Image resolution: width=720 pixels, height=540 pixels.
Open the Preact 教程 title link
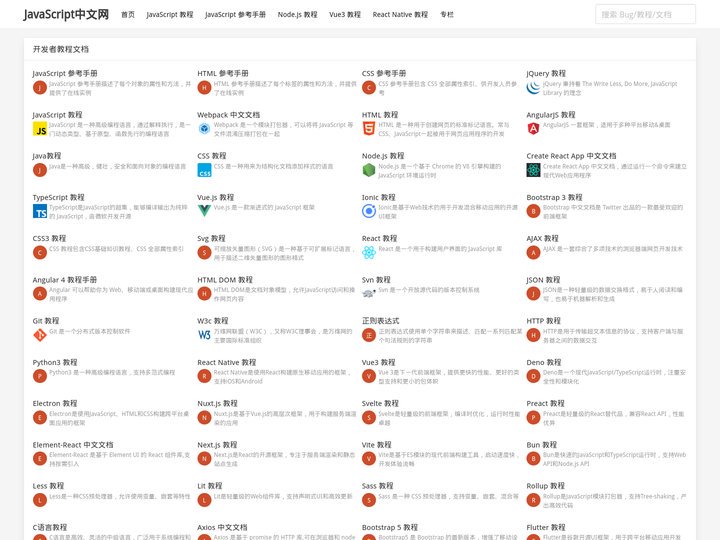(546, 403)
